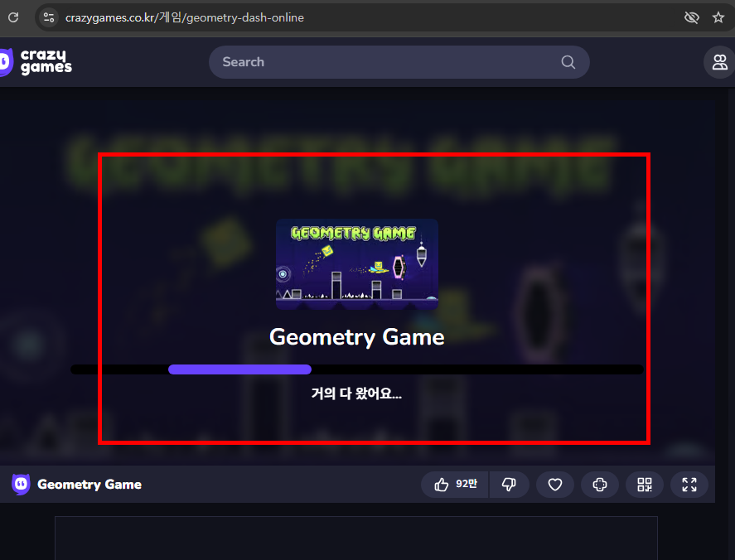Dislike the game with the thumbs down

click(509, 484)
